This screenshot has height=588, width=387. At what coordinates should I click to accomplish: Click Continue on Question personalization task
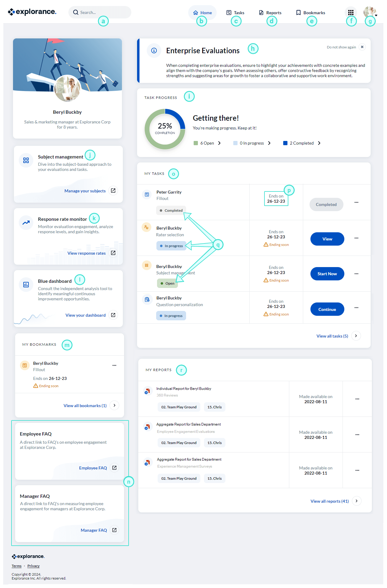pyautogui.click(x=327, y=309)
